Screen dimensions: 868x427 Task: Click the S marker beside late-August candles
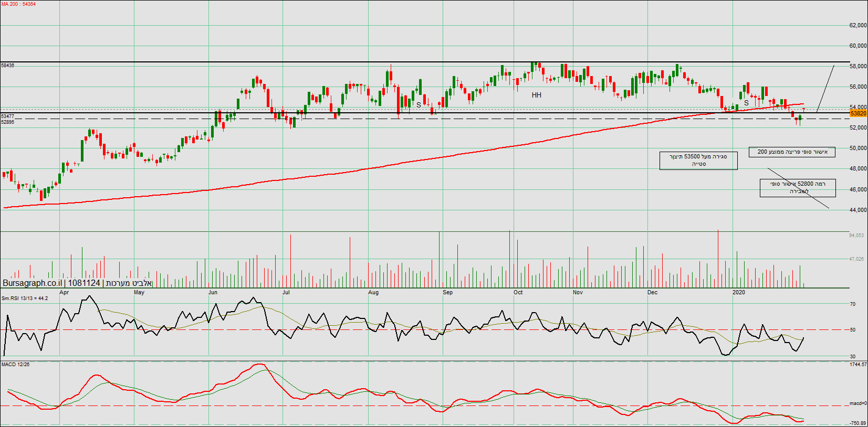(419, 105)
